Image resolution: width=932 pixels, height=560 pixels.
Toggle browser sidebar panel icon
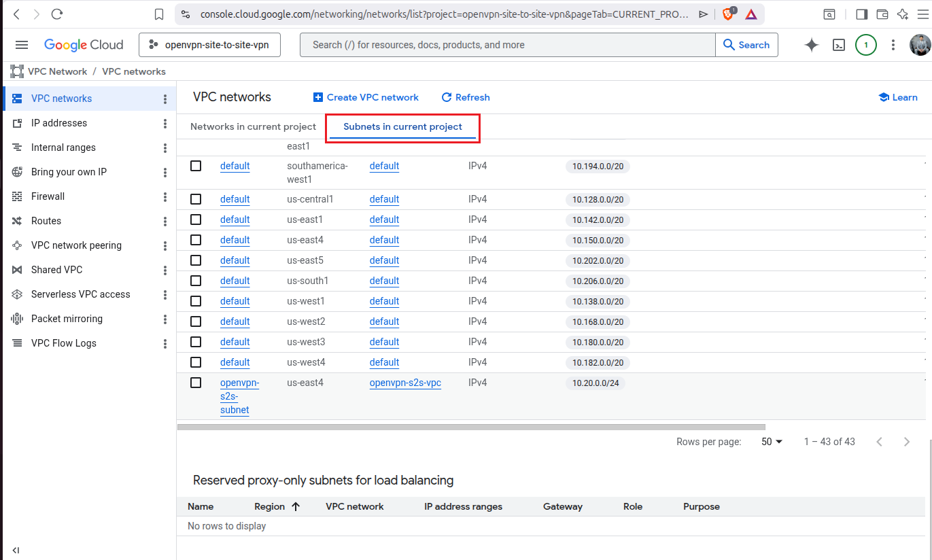pyautogui.click(x=861, y=14)
